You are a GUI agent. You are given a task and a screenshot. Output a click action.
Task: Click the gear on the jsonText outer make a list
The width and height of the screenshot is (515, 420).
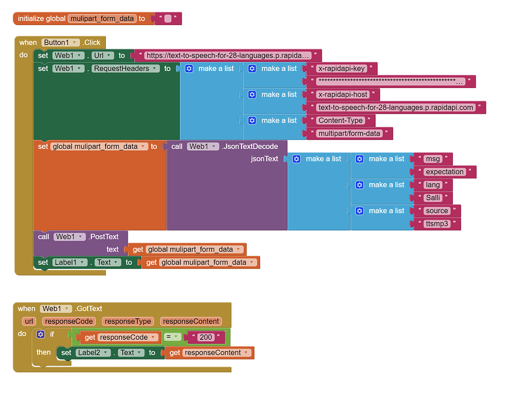click(296, 158)
